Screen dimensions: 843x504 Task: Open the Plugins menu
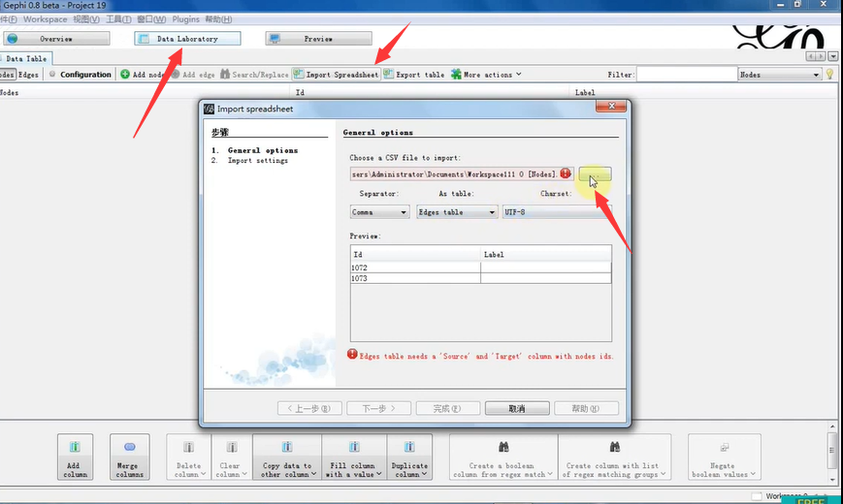pos(185,19)
